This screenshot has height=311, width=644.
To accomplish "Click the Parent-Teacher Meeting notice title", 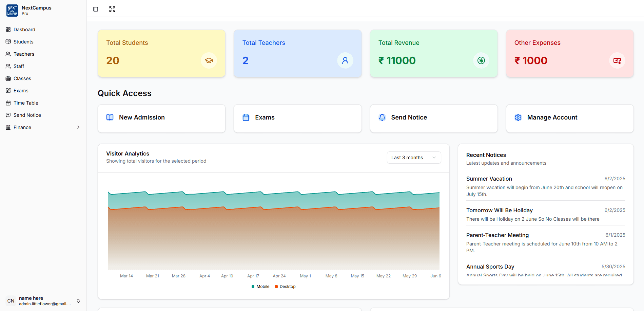I will click(x=497, y=235).
